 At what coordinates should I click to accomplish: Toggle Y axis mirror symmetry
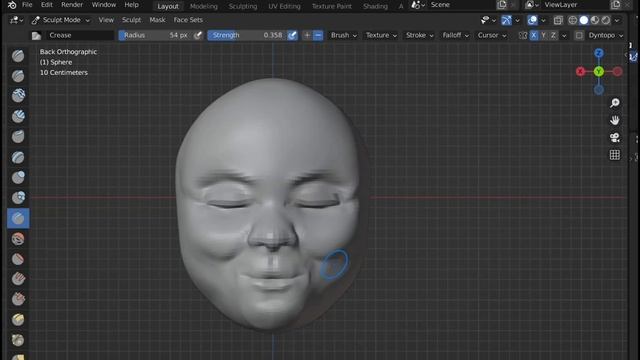pos(543,36)
